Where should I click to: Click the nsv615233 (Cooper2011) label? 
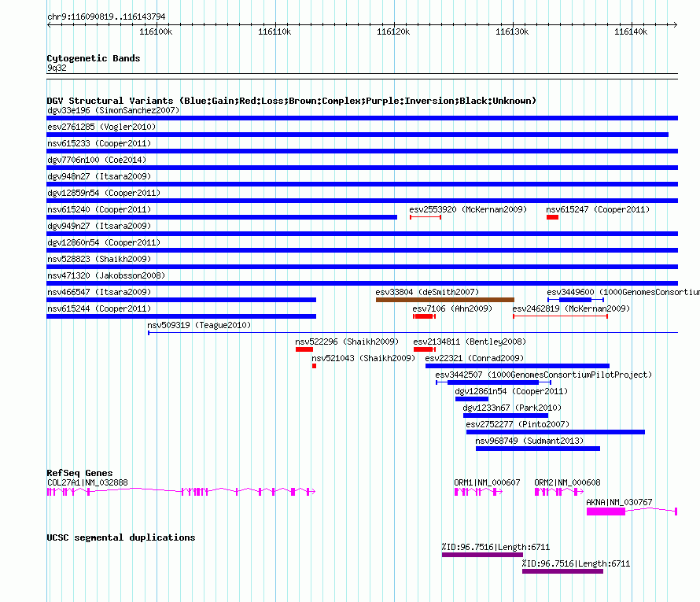coord(99,143)
